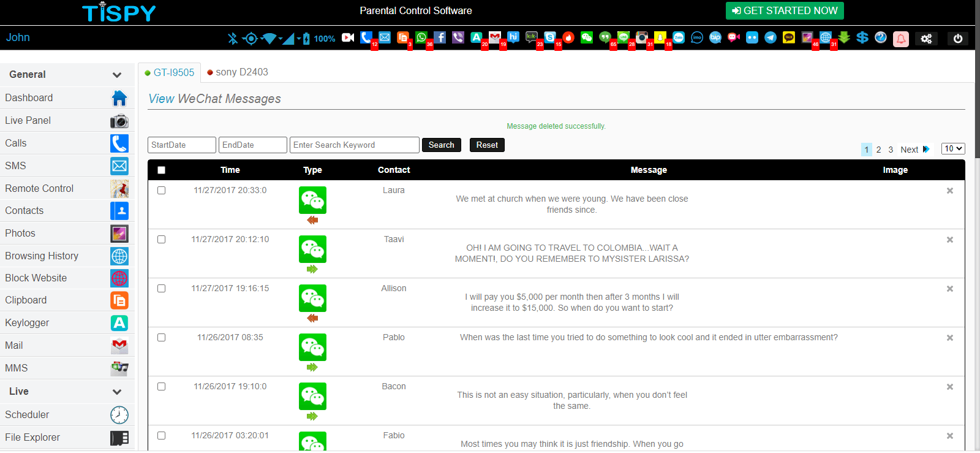
Task: Open Telegram icon in top toolbar
Action: point(771,37)
